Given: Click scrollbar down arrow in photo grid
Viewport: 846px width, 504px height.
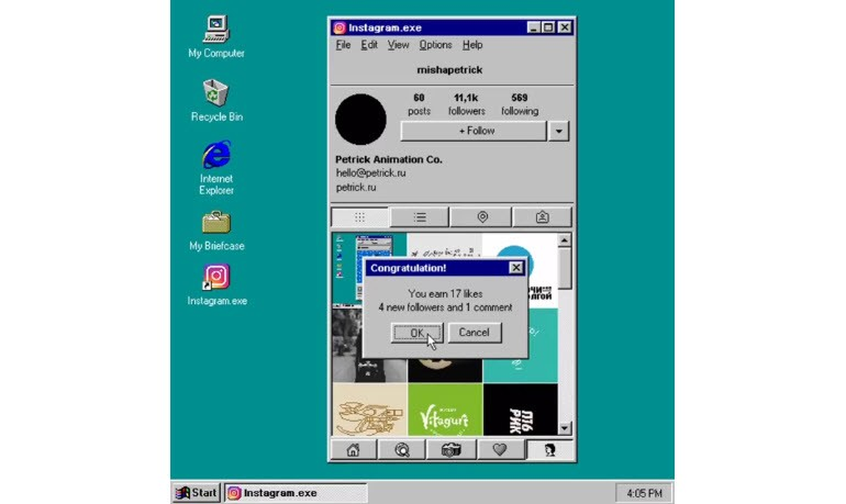Looking at the screenshot, I should (x=565, y=428).
